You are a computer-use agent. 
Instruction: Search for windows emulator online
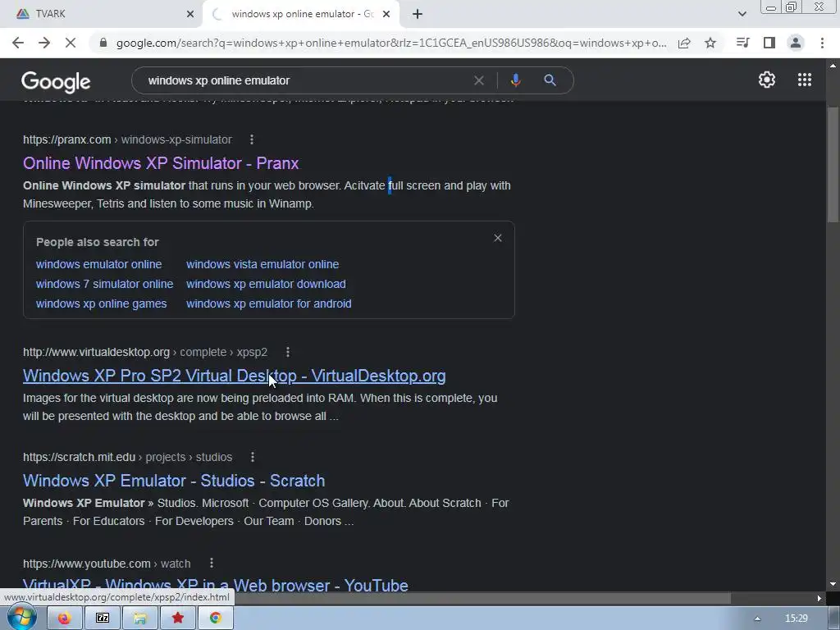[x=98, y=264]
